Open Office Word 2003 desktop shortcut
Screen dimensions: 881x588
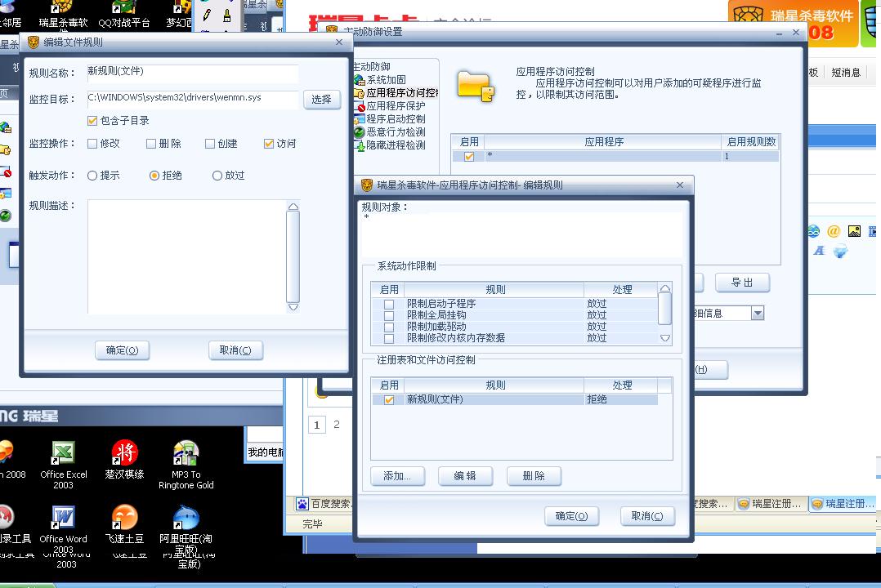(x=64, y=529)
